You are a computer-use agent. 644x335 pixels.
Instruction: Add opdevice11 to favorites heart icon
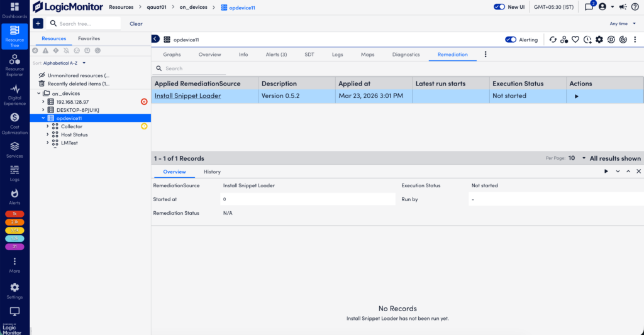click(575, 40)
